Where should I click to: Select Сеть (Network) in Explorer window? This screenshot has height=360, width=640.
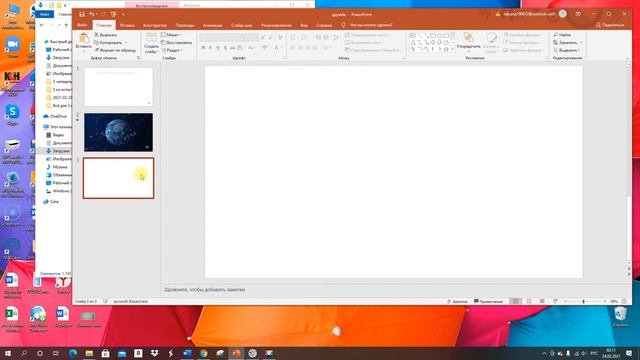[x=51, y=202]
